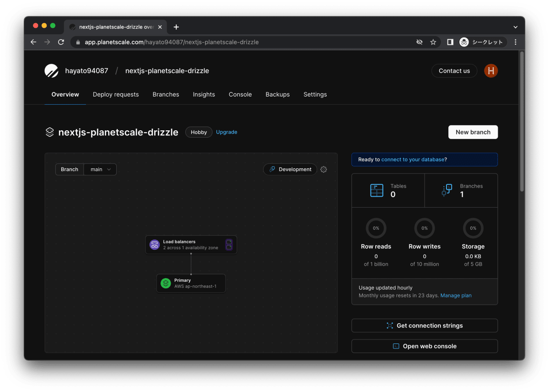The image size is (549, 392).
Task: Click the Primary node green icon
Action: point(166,283)
